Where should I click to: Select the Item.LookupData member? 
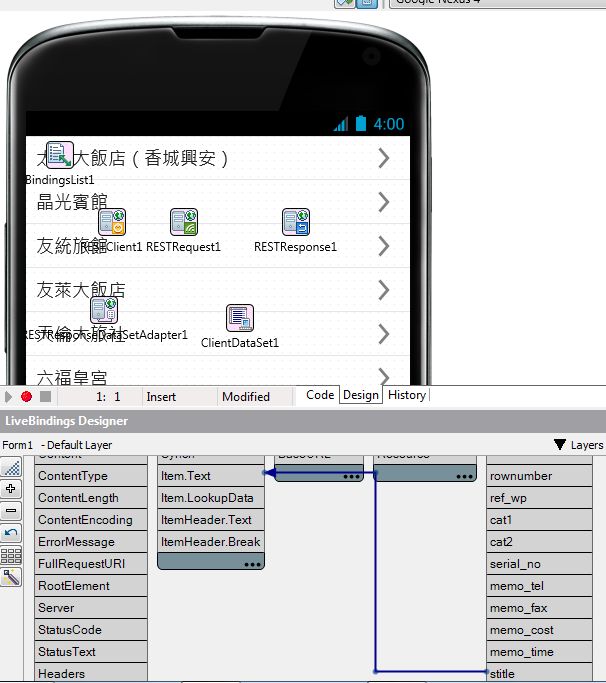[x=211, y=497]
